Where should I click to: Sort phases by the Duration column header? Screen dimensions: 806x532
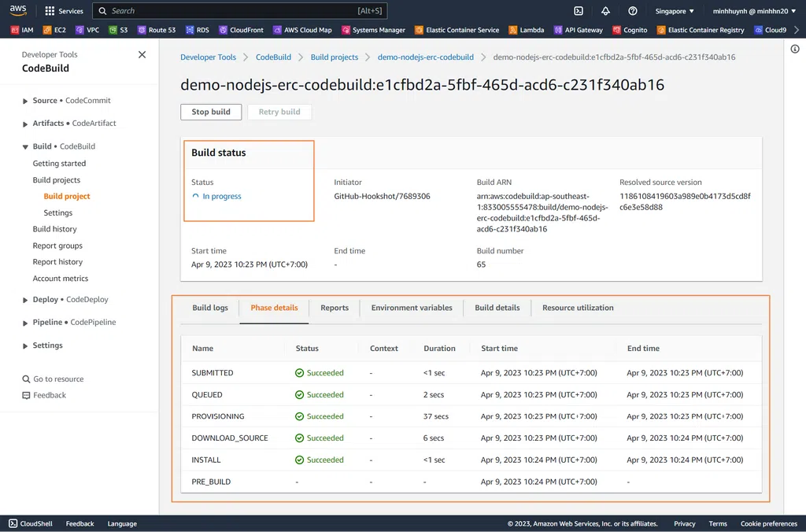pyautogui.click(x=439, y=348)
